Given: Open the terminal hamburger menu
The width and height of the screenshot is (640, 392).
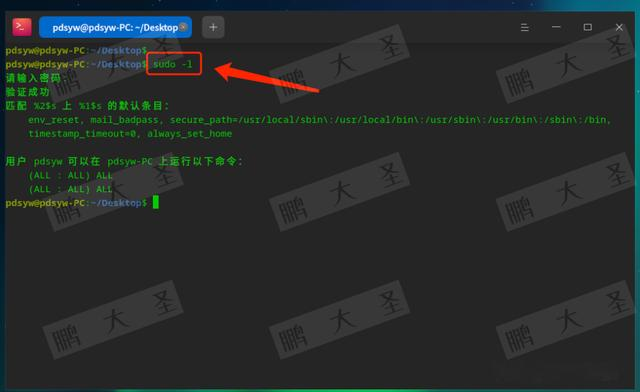Looking at the screenshot, I should click(525, 27).
